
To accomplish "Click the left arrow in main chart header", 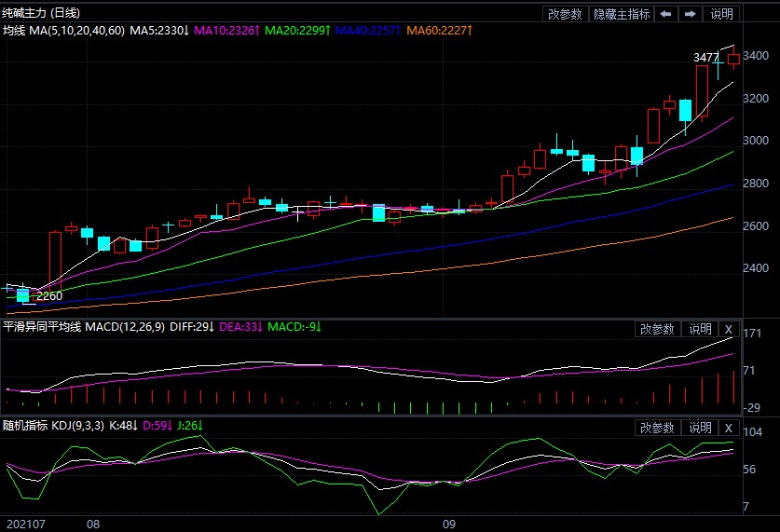I will (666, 14).
